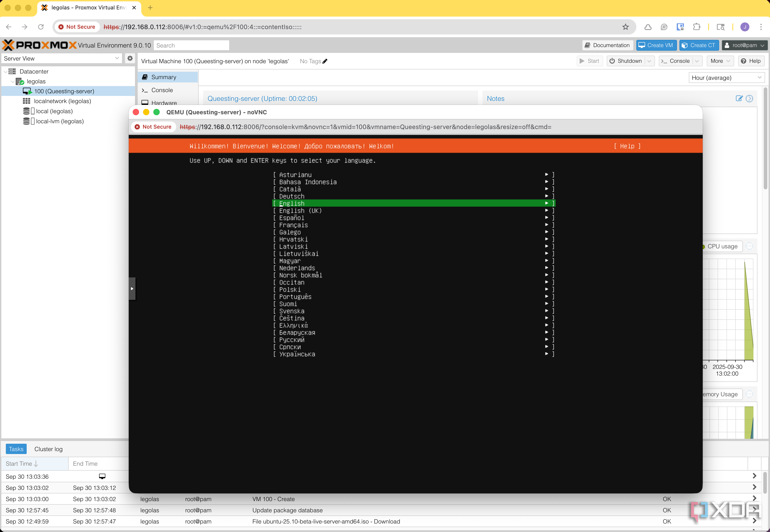This screenshot has height=532, width=770.
Task: Reload the Proxmox page
Action: [41, 27]
